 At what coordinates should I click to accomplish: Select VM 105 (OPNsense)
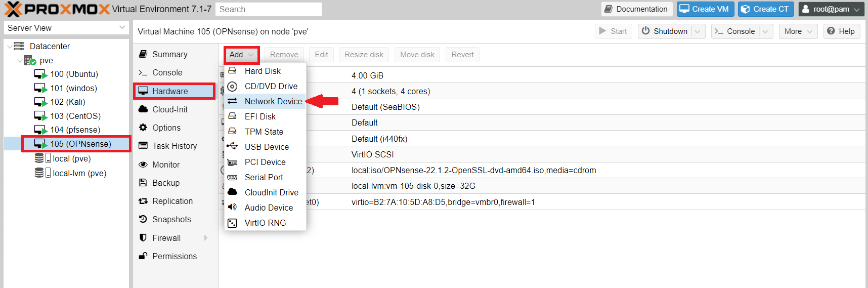pyautogui.click(x=80, y=144)
